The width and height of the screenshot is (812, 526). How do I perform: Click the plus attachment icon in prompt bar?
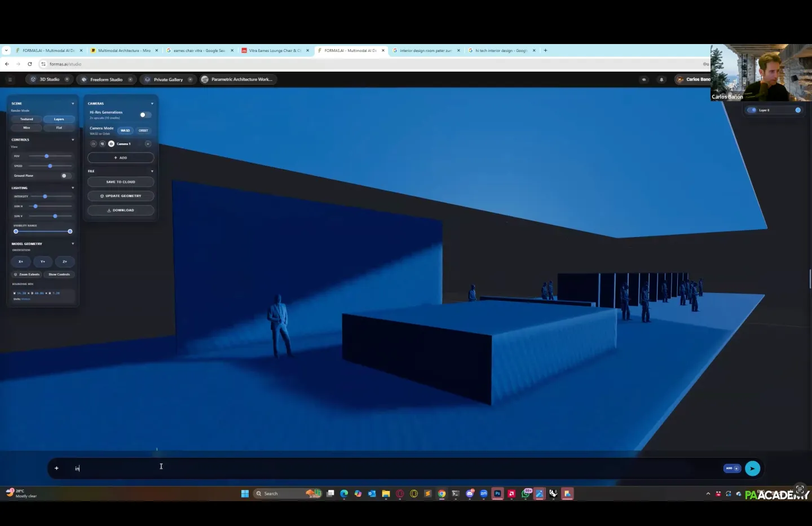click(x=56, y=468)
